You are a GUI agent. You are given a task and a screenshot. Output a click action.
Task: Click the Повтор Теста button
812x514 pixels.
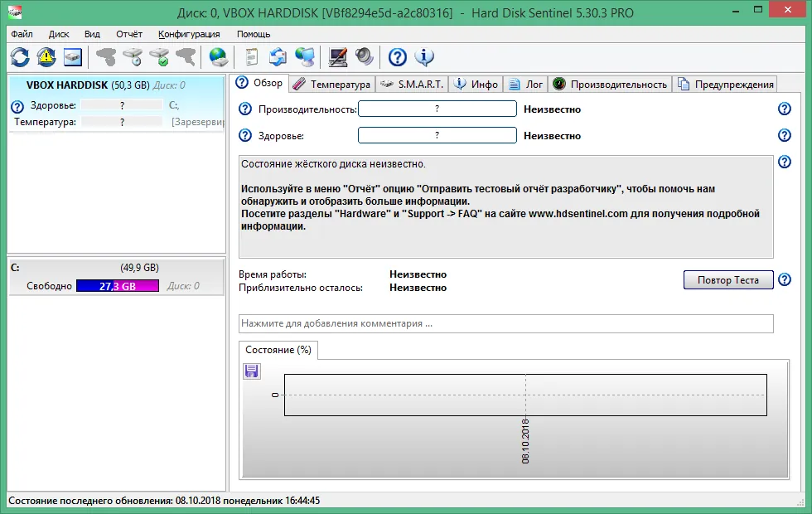pos(728,280)
